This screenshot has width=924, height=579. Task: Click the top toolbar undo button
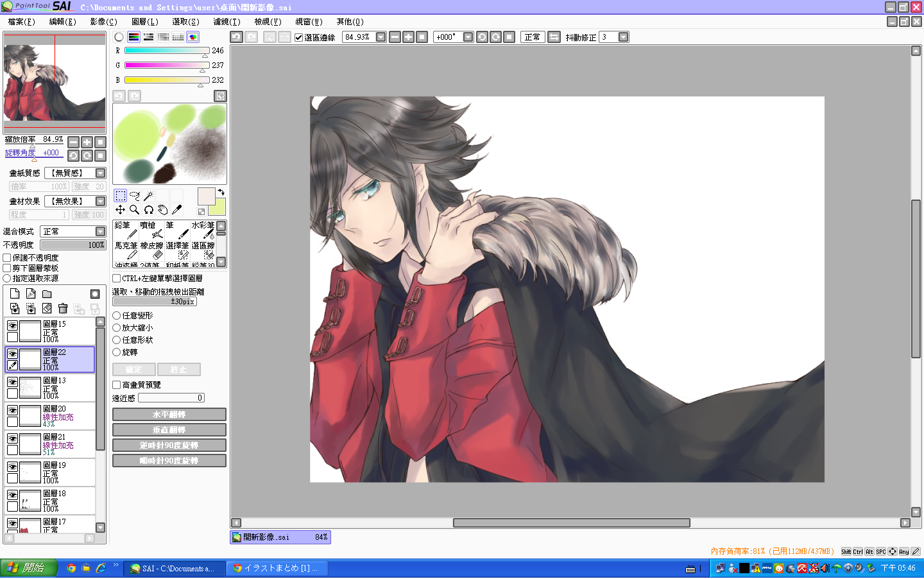(236, 37)
